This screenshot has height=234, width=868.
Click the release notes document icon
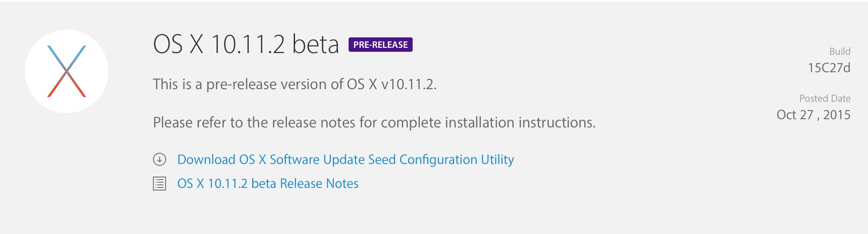click(159, 184)
